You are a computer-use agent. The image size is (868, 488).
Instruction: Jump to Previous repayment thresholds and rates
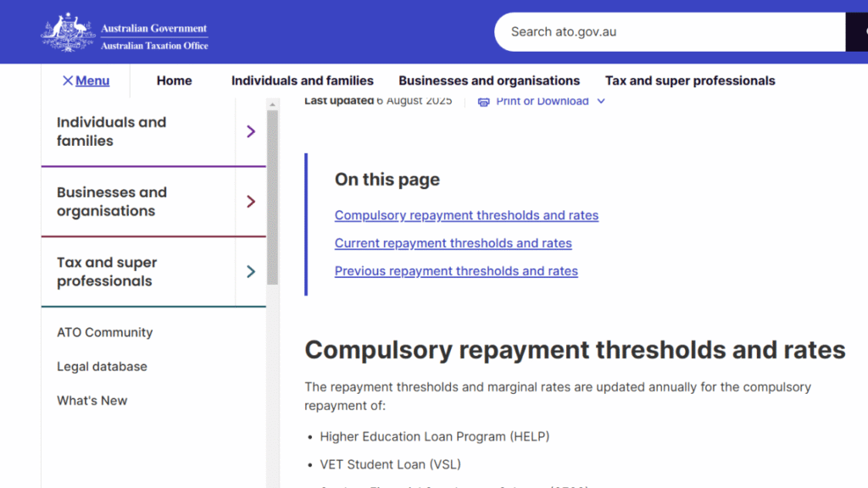456,271
